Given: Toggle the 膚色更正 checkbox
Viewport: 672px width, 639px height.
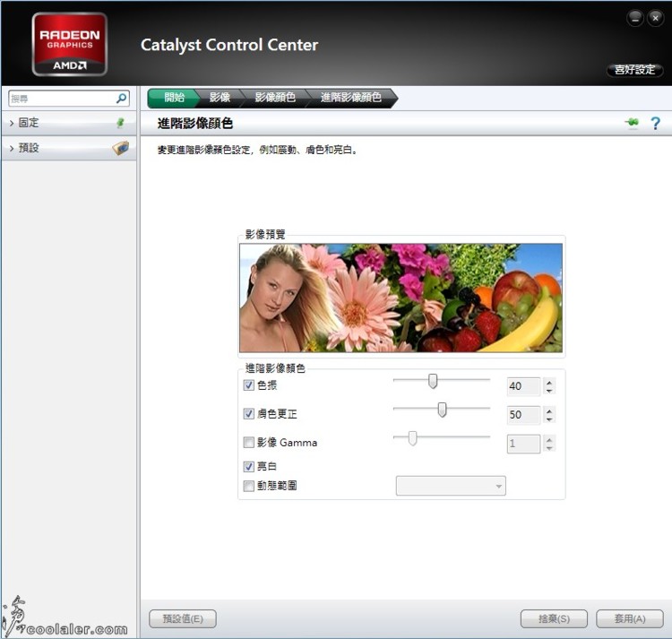Looking at the screenshot, I should pos(248,413).
